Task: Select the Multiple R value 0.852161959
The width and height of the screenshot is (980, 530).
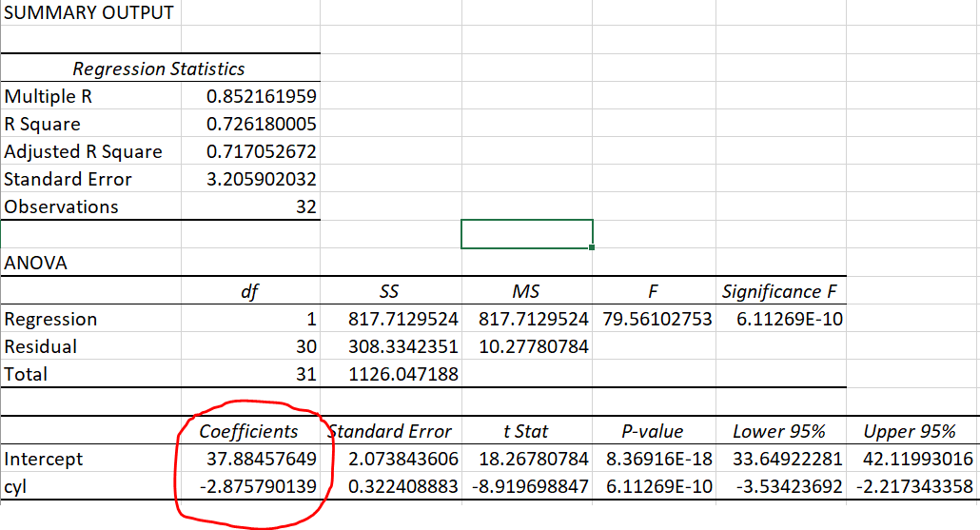Action: click(261, 96)
